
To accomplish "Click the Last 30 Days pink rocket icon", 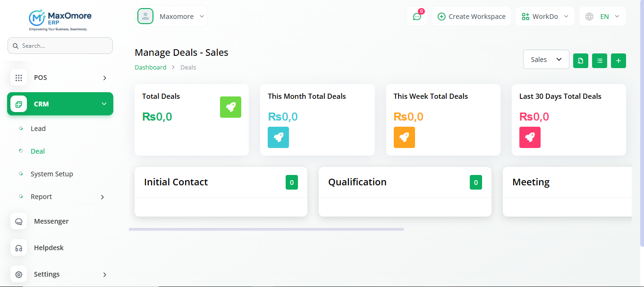I will point(530,137).
